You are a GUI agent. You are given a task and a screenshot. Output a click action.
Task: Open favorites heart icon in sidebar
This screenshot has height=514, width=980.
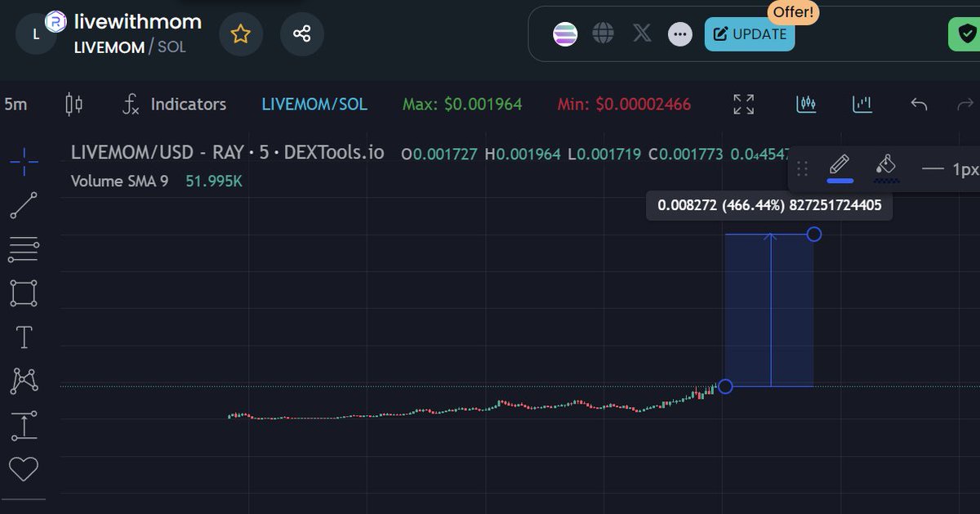click(x=24, y=469)
